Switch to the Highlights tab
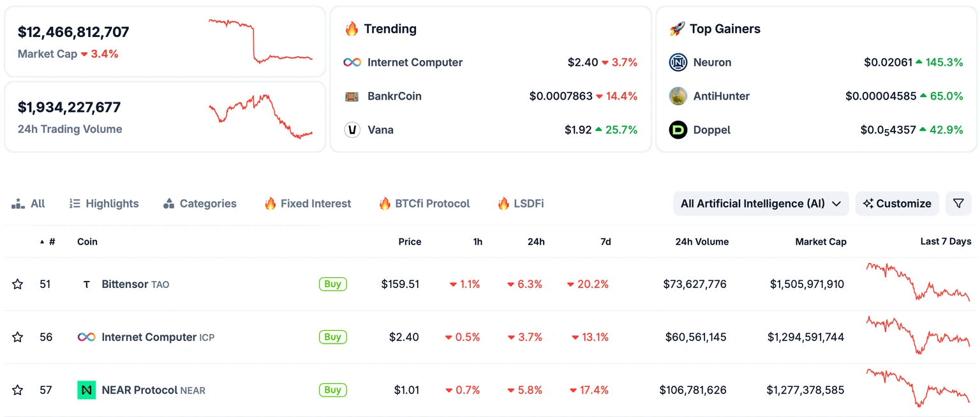Screen dimensions: 980x417 pos(104,204)
